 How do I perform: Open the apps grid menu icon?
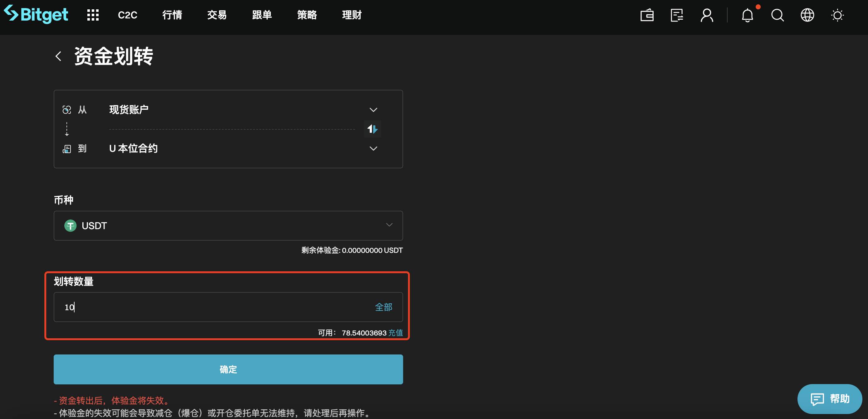(93, 15)
